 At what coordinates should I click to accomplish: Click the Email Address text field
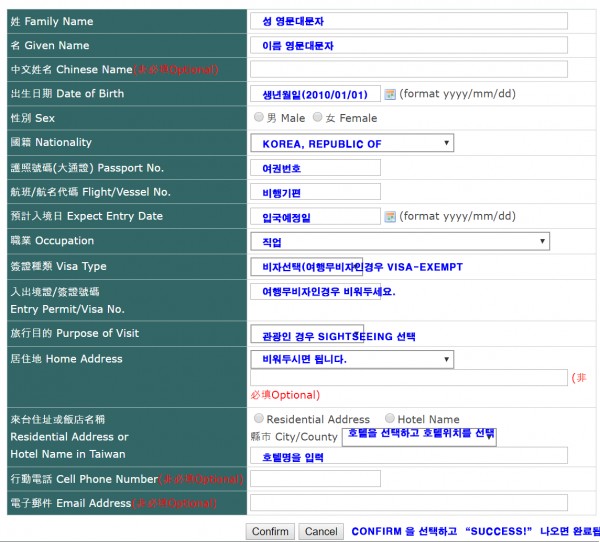(409, 503)
